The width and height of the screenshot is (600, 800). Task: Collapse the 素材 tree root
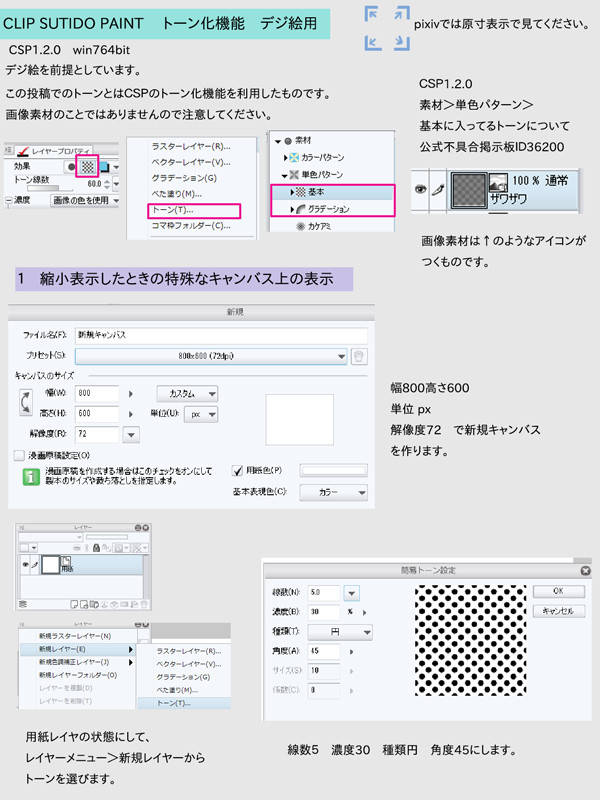[278, 141]
